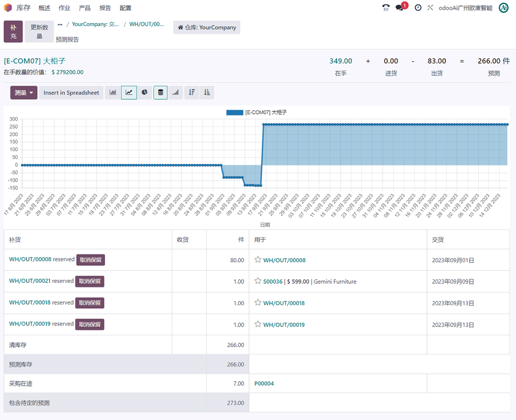Click the Odoo inventory app logo
516x420 pixels.
pos(8,8)
